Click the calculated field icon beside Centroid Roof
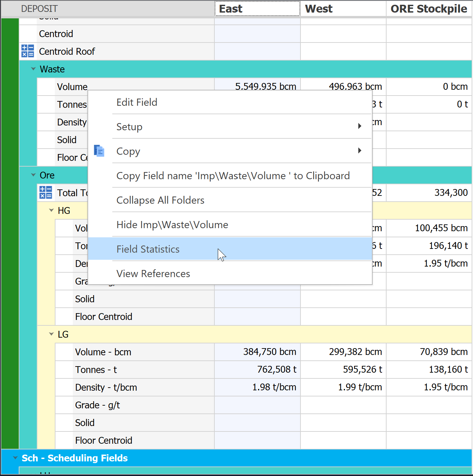Image resolution: width=473 pixels, height=476 pixels. point(28,51)
